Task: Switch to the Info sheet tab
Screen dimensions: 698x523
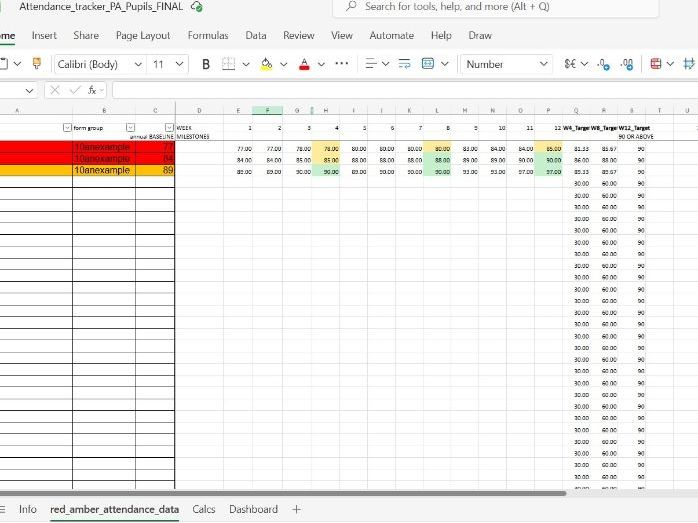Action: tap(28, 509)
